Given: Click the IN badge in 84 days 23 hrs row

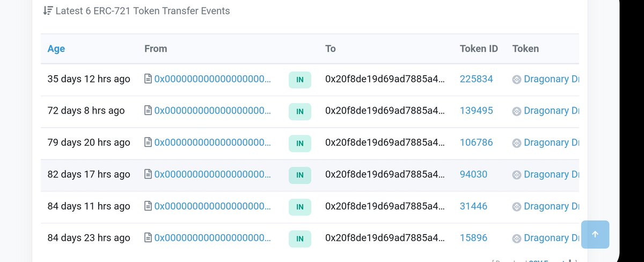Looking at the screenshot, I should point(300,238).
